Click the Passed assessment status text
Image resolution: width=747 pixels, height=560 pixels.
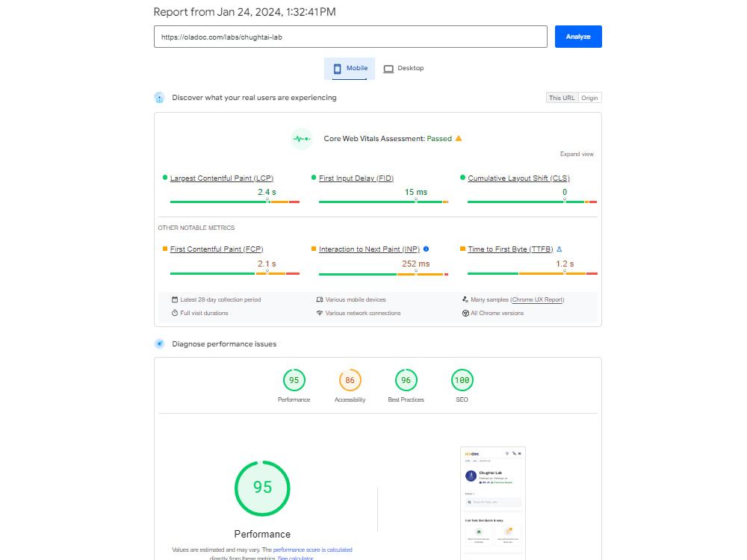[439, 139]
